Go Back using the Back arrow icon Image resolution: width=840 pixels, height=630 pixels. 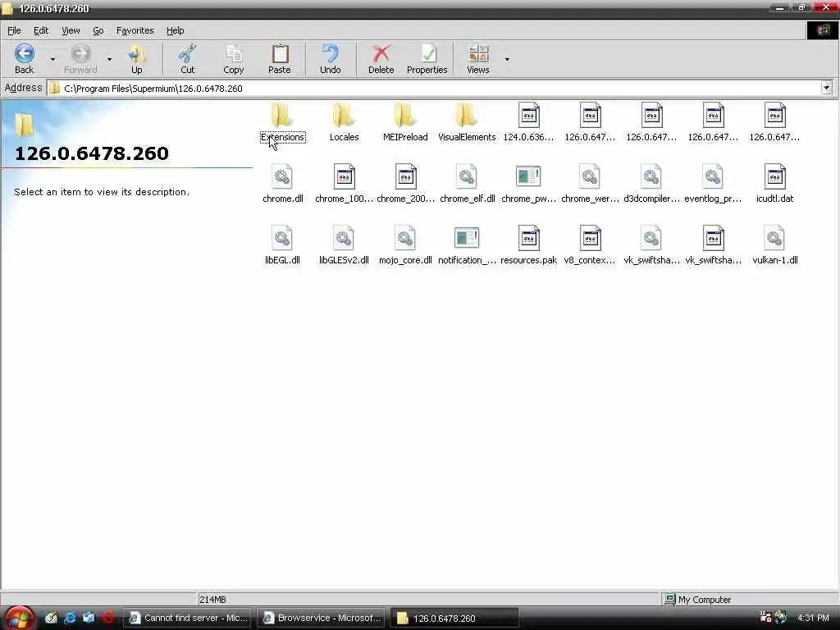pyautogui.click(x=24, y=53)
